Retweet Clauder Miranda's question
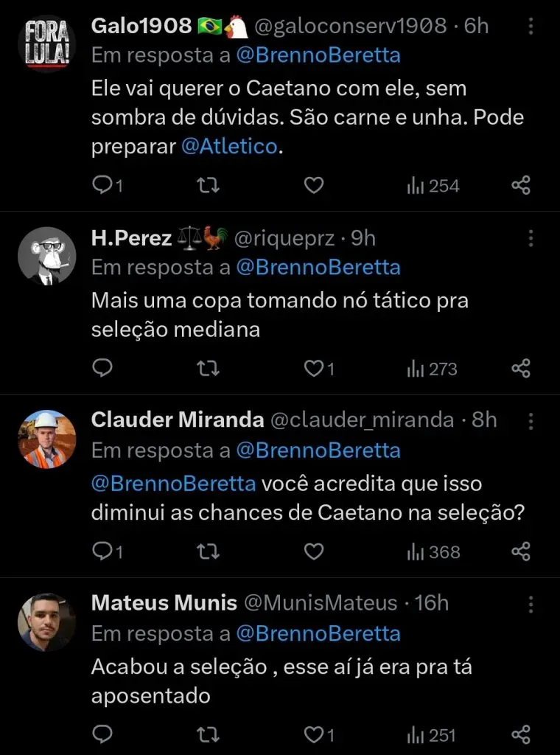 [209, 551]
